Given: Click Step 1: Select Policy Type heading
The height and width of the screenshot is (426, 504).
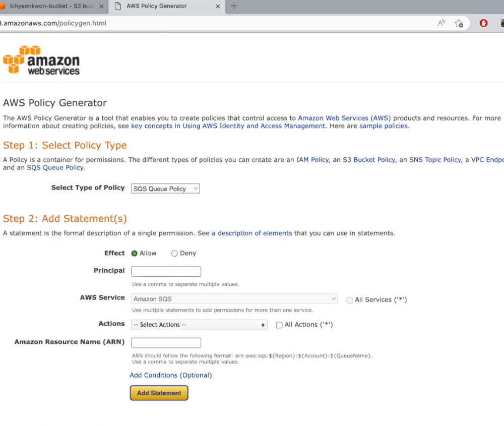Looking at the screenshot, I should pos(65,145).
